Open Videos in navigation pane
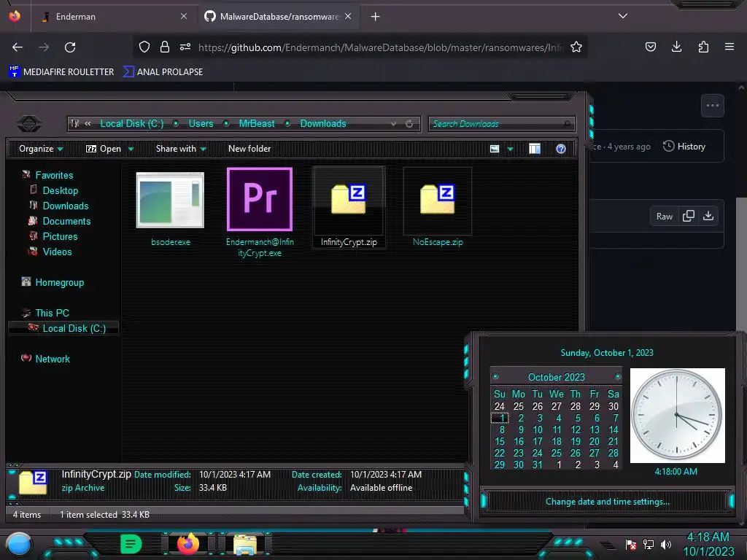Image resolution: width=747 pixels, height=560 pixels. coord(57,252)
